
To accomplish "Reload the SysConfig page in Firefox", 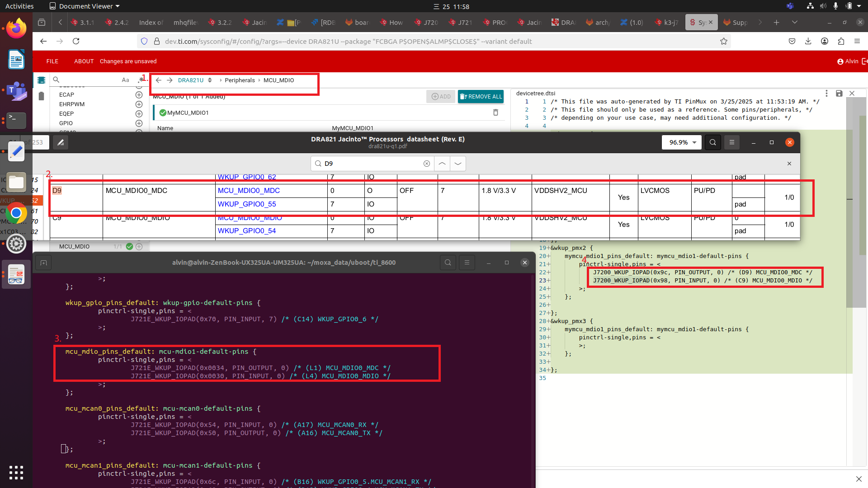I will 76,41.
